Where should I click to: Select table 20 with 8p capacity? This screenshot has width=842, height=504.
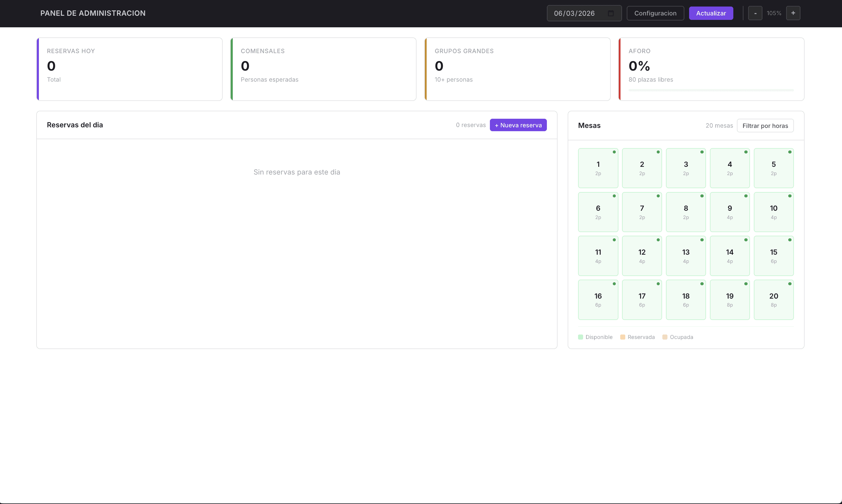point(773,299)
